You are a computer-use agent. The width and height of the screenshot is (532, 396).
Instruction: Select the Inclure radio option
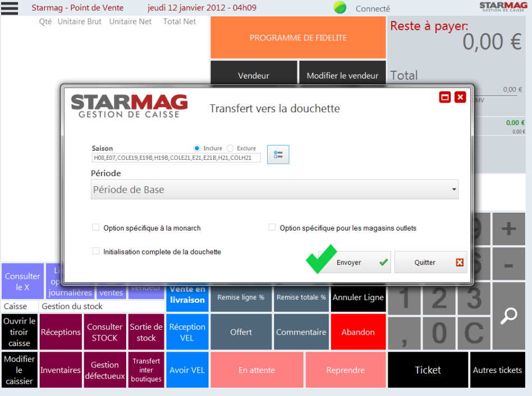197,148
